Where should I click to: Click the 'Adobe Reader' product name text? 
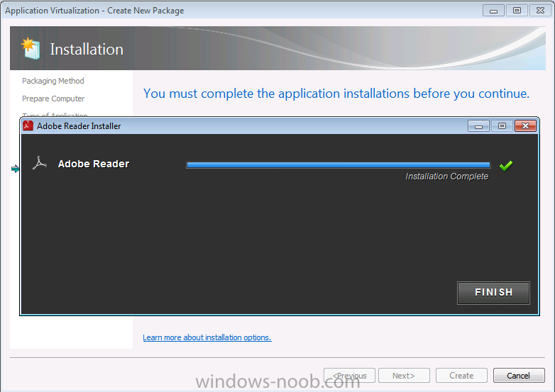(x=94, y=164)
